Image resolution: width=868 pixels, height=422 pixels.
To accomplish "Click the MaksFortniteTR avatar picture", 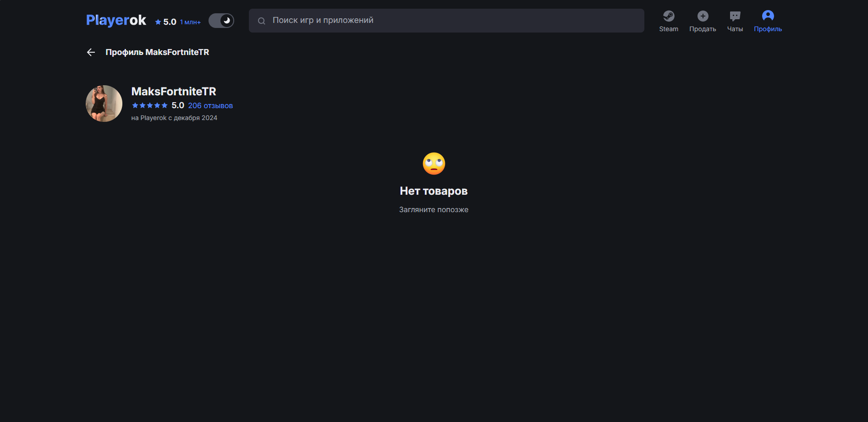I will click(x=104, y=104).
